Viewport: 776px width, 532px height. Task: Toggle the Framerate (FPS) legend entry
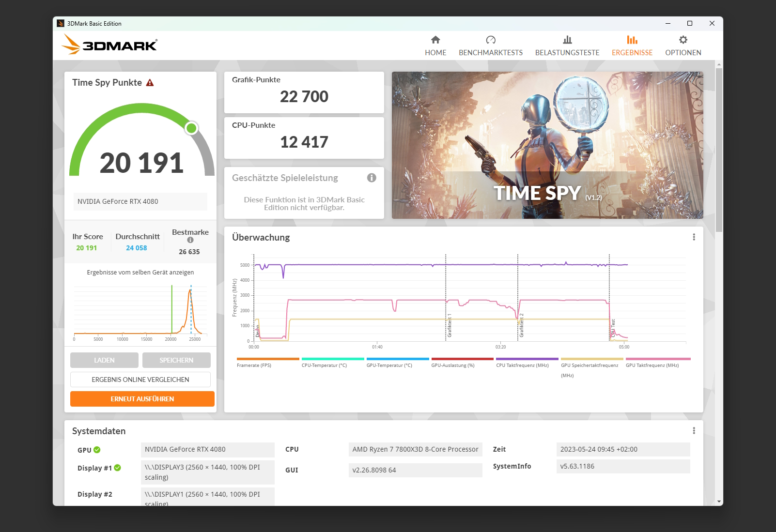(267, 363)
